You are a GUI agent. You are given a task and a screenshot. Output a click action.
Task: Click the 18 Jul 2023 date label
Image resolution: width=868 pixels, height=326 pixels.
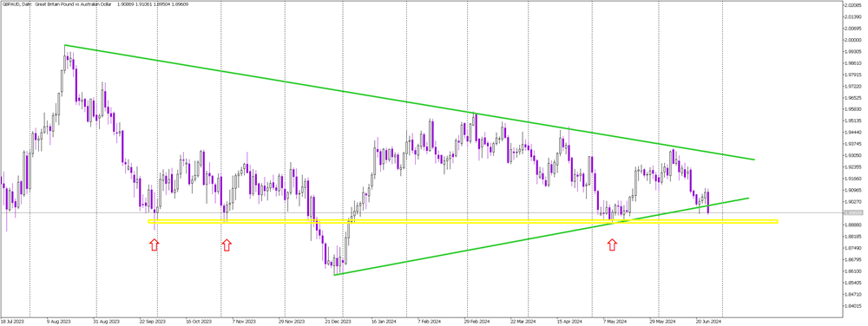point(11,321)
